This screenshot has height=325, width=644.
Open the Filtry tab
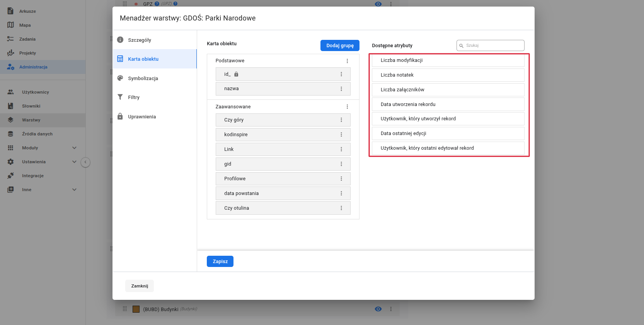point(134,97)
